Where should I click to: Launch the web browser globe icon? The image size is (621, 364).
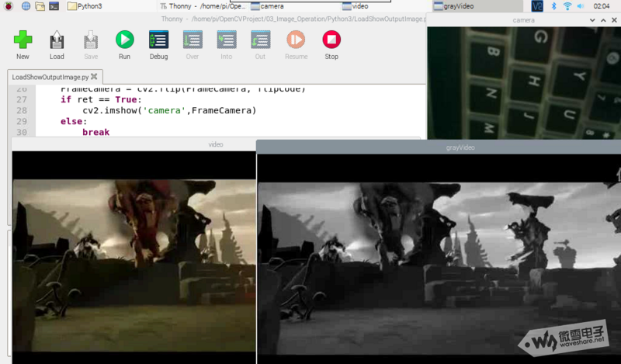[x=26, y=6]
